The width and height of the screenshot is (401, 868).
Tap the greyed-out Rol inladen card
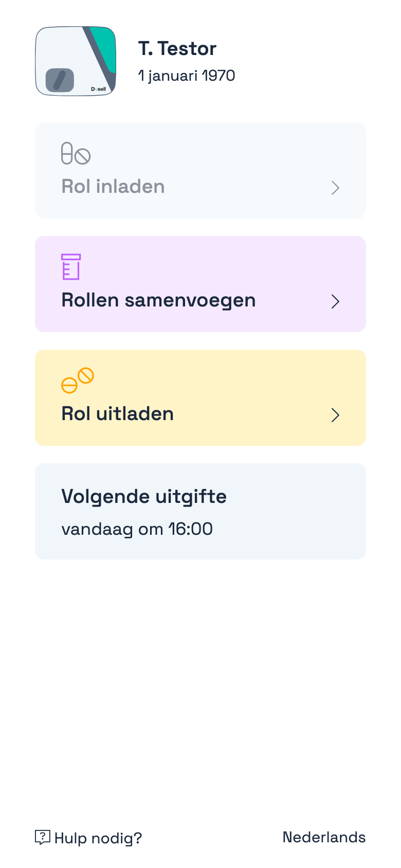(x=200, y=170)
